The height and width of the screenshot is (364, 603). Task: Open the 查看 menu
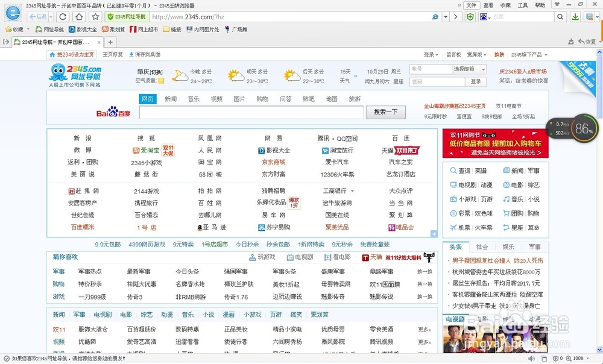click(x=488, y=5)
